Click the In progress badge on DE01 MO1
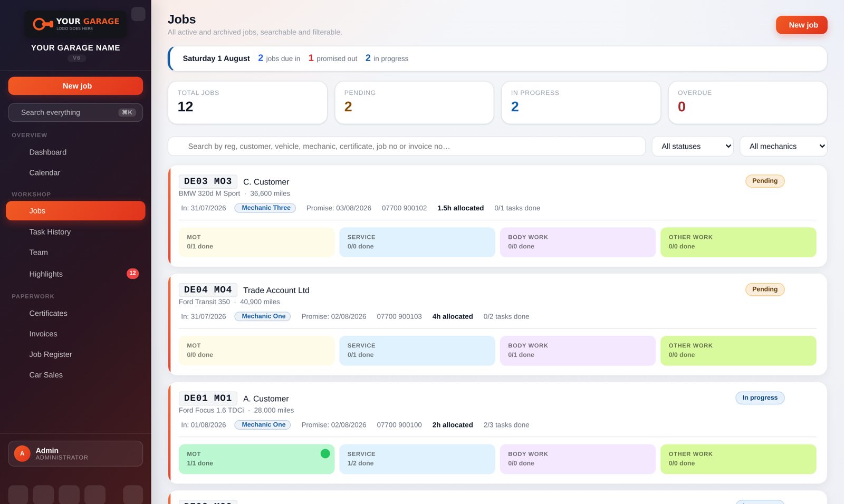This screenshot has width=844, height=504. pyautogui.click(x=760, y=398)
